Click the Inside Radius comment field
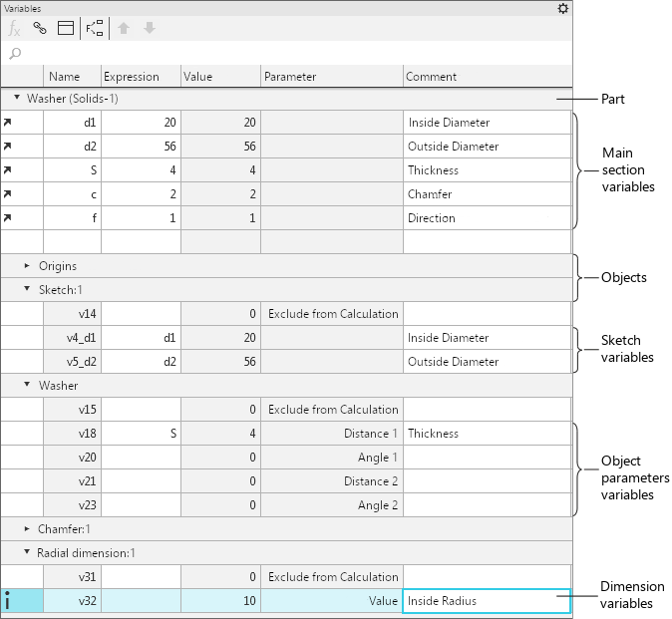The width and height of the screenshot is (672, 619). pos(485,601)
